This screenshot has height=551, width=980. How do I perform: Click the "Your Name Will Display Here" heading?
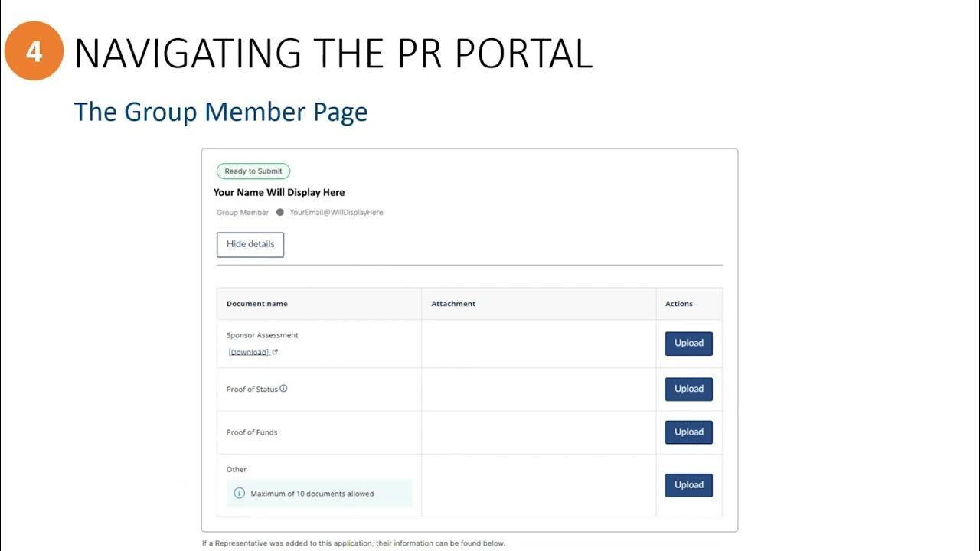click(x=279, y=193)
